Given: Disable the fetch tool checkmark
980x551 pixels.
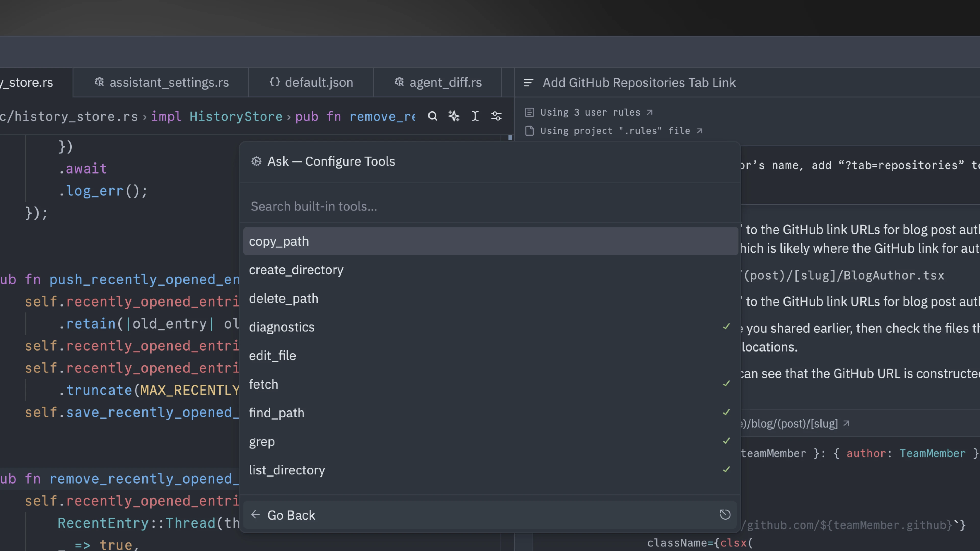Looking at the screenshot, I should [x=726, y=384].
